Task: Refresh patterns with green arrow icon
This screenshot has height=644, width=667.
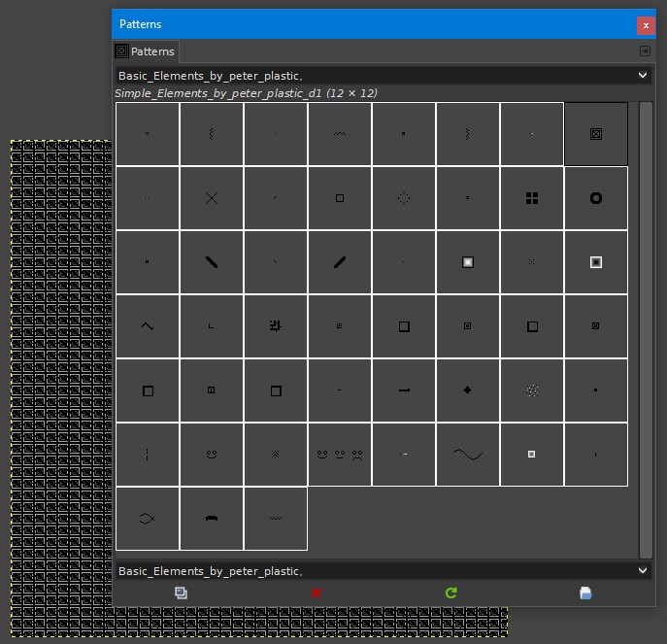Action: (x=450, y=593)
